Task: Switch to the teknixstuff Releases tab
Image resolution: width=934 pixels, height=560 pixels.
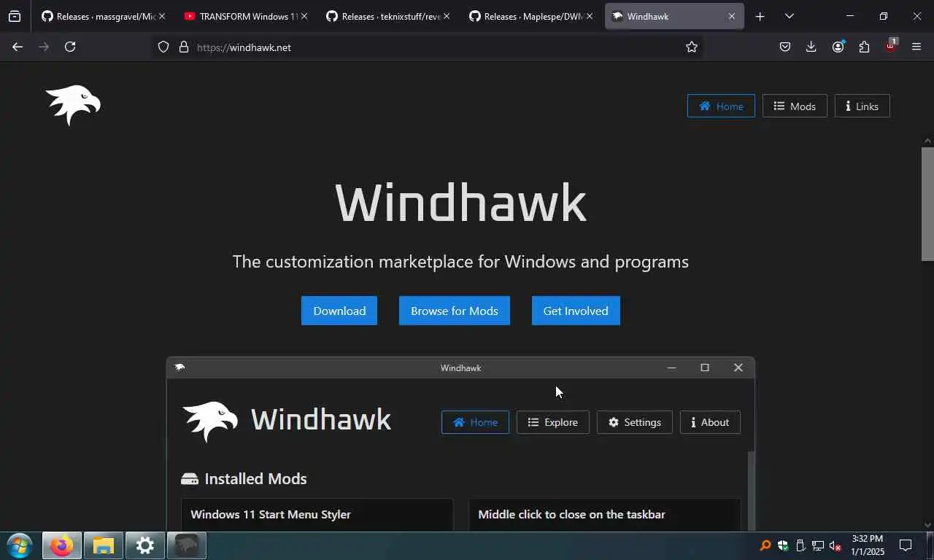Action: pos(388,16)
